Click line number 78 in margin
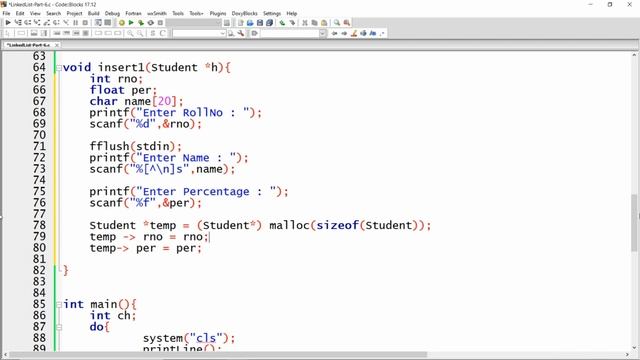The image size is (640, 360). (x=39, y=225)
